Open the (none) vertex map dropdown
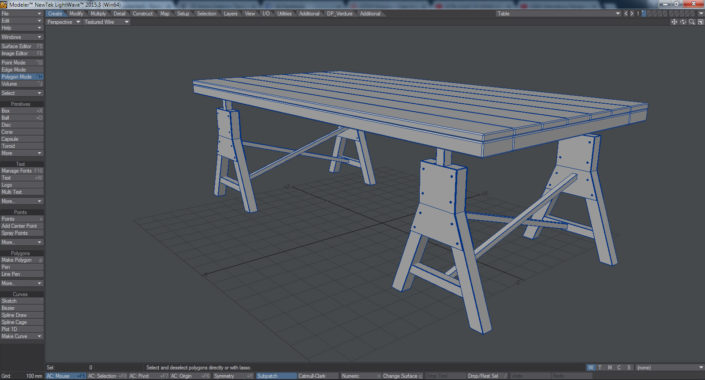Viewport: 705px width, 380px height. pyautogui.click(x=669, y=368)
